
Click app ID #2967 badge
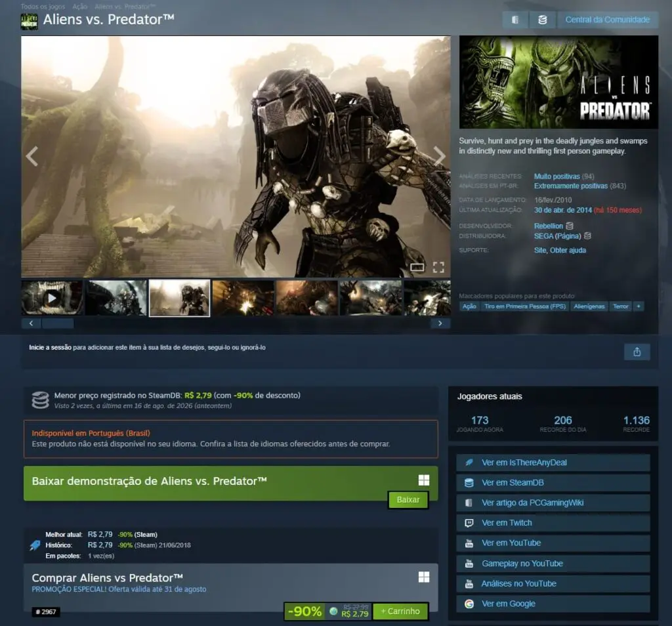tap(46, 612)
